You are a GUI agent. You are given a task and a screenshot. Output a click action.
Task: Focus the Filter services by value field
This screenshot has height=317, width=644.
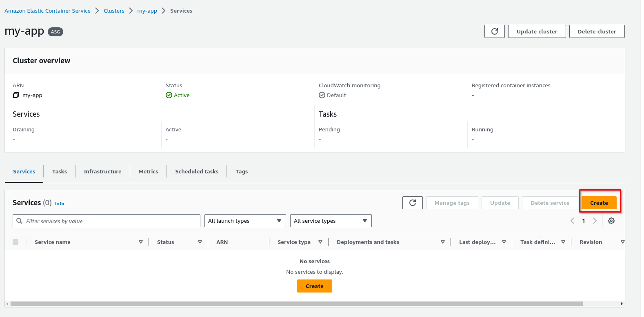pos(107,221)
